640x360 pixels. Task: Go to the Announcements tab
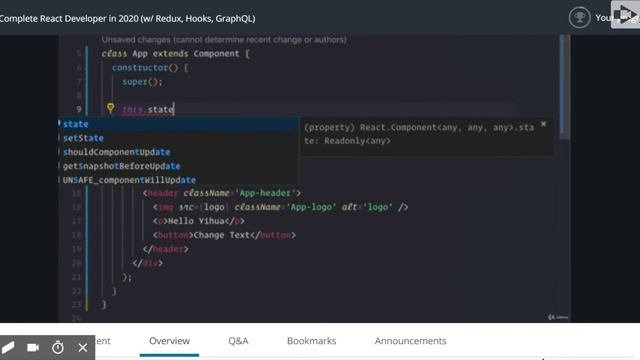point(411,341)
